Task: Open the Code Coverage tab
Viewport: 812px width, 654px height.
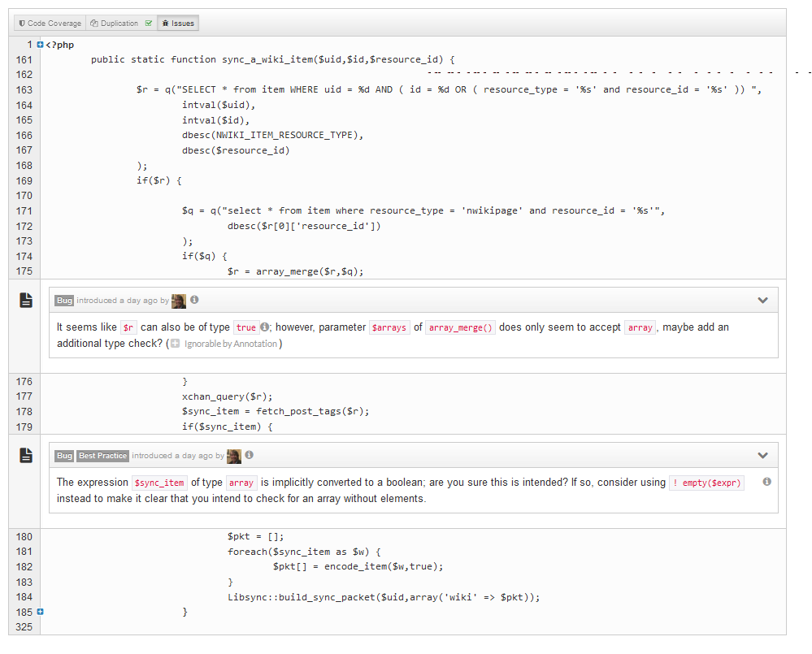Action: (x=50, y=24)
